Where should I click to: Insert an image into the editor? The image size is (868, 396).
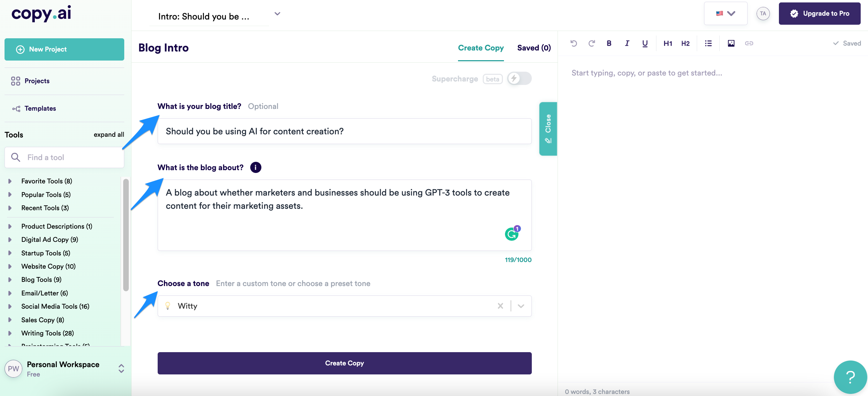[x=731, y=43]
